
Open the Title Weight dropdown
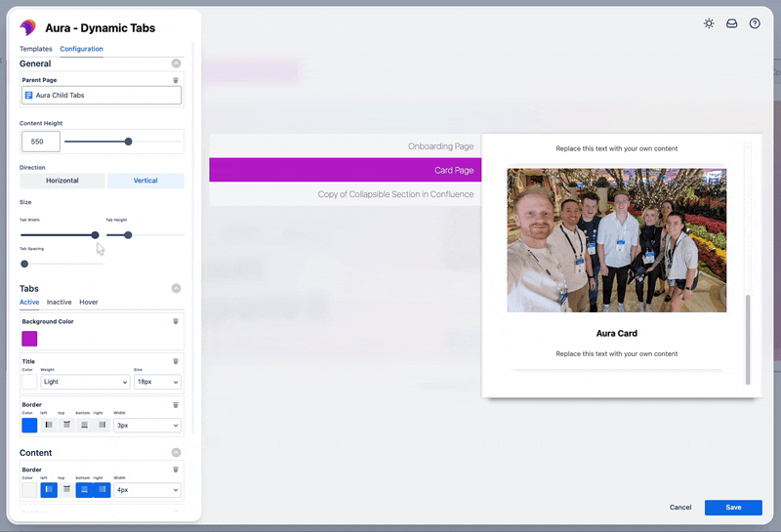[x=85, y=382]
